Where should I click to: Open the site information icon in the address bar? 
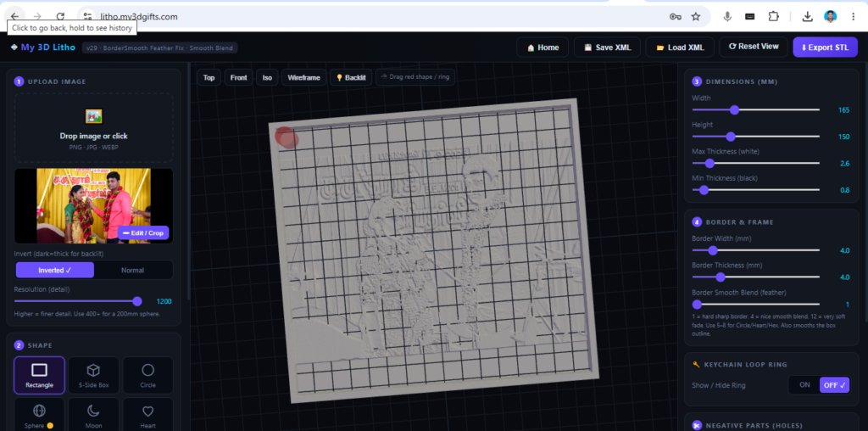[x=87, y=17]
